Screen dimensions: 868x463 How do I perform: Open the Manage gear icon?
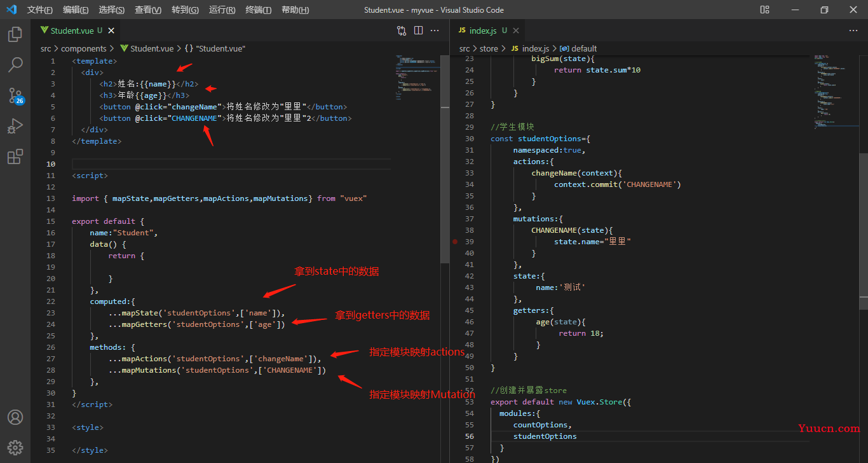point(15,448)
